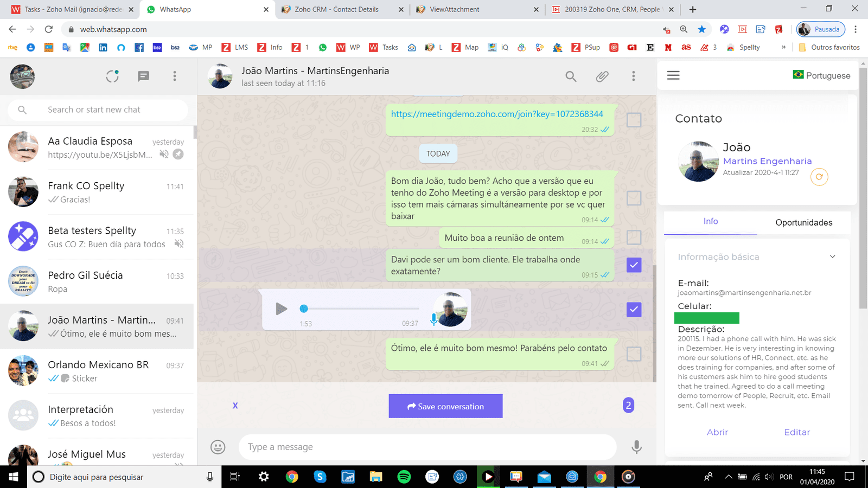Open hamburger menu in Zoho panel

(673, 75)
